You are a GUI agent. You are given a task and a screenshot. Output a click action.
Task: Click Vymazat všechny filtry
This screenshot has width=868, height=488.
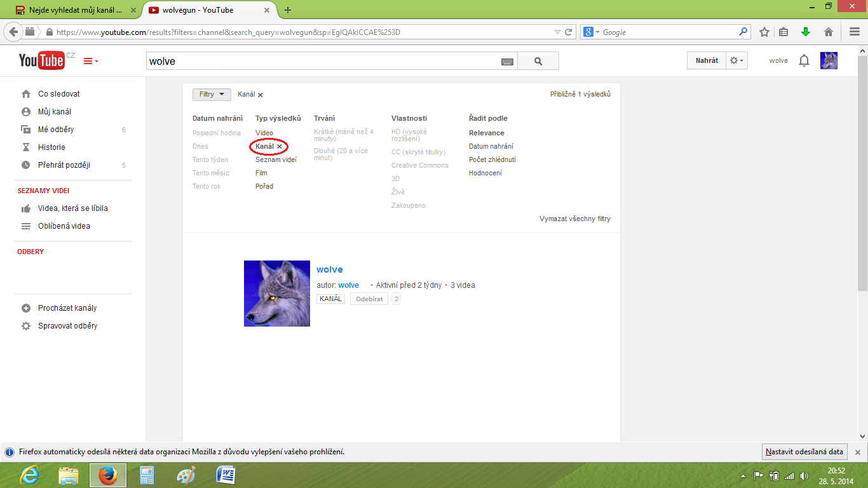pos(575,219)
